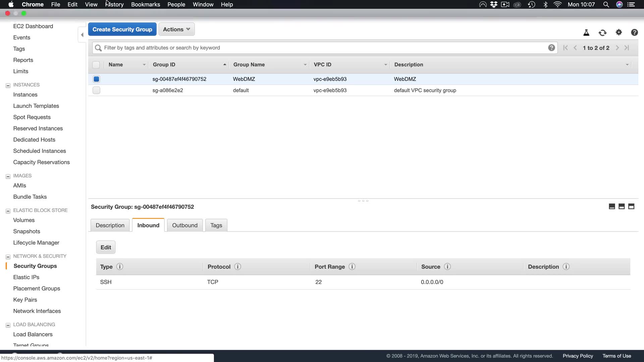
Task: Click the info icon next to Source
Action: (x=447, y=266)
